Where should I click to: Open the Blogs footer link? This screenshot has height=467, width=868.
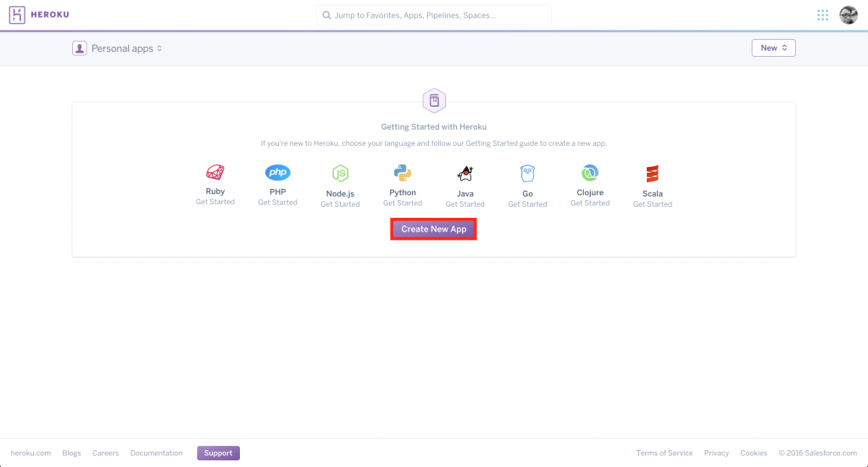click(x=71, y=453)
